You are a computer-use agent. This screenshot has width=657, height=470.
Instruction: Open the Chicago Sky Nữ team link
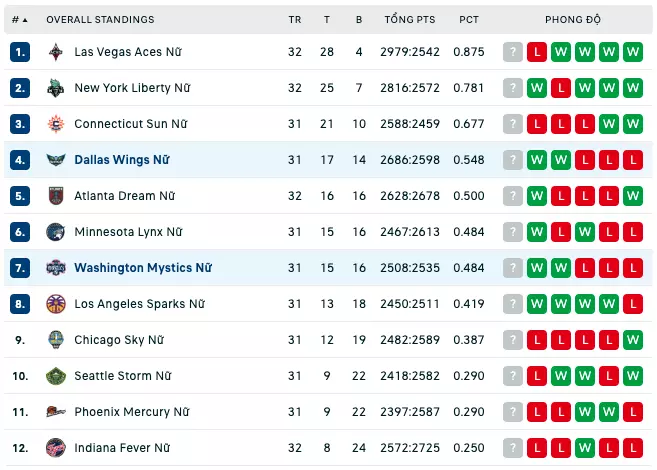point(119,340)
